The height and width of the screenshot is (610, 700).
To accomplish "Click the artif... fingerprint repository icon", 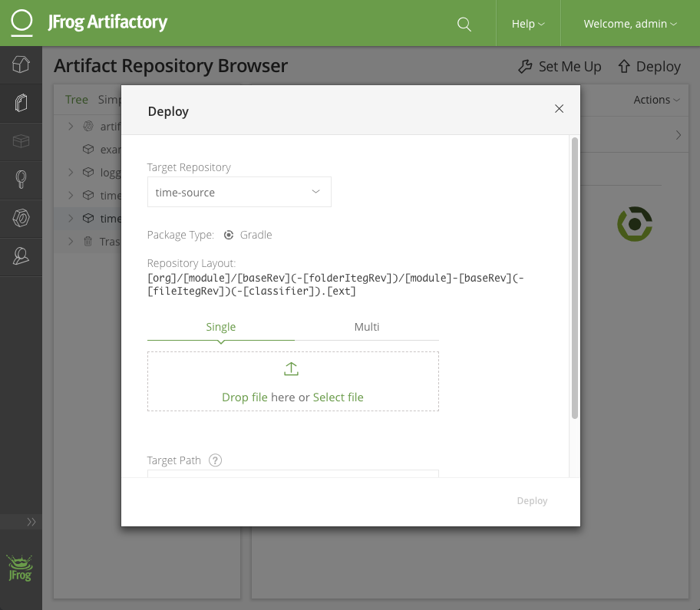I will (88, 127).
